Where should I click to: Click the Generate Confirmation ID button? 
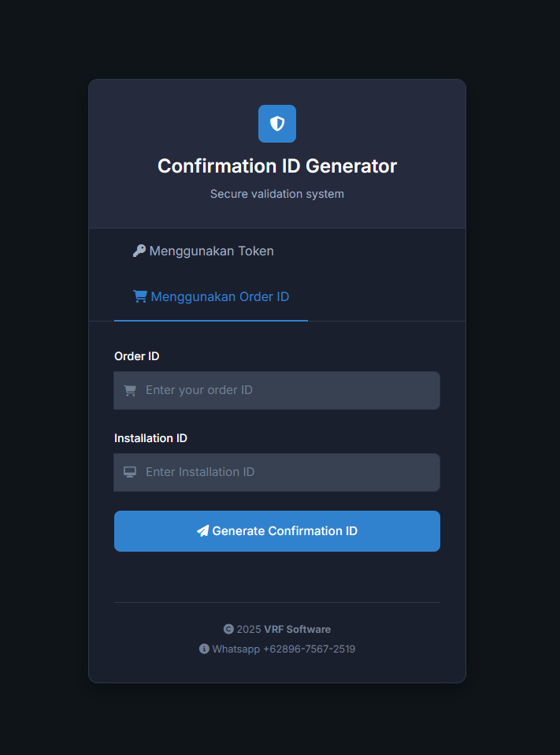[x=277, y=531]
